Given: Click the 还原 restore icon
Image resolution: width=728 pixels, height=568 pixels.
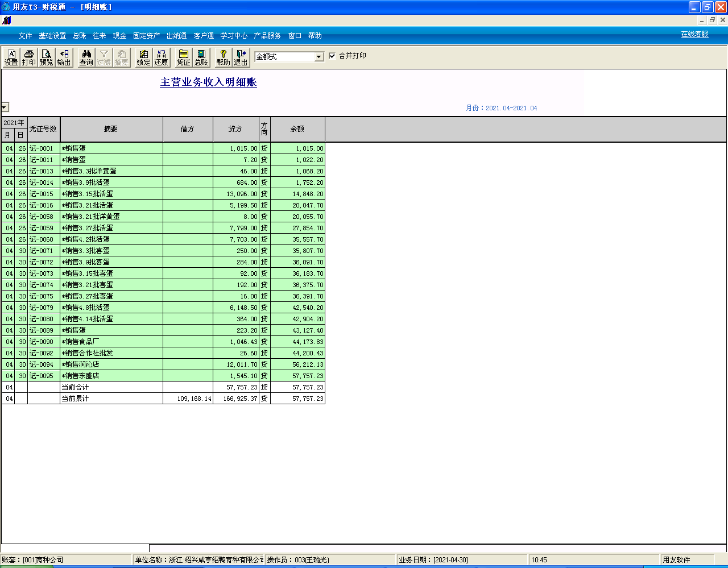Looking at the screenshot, I should 162,57.
